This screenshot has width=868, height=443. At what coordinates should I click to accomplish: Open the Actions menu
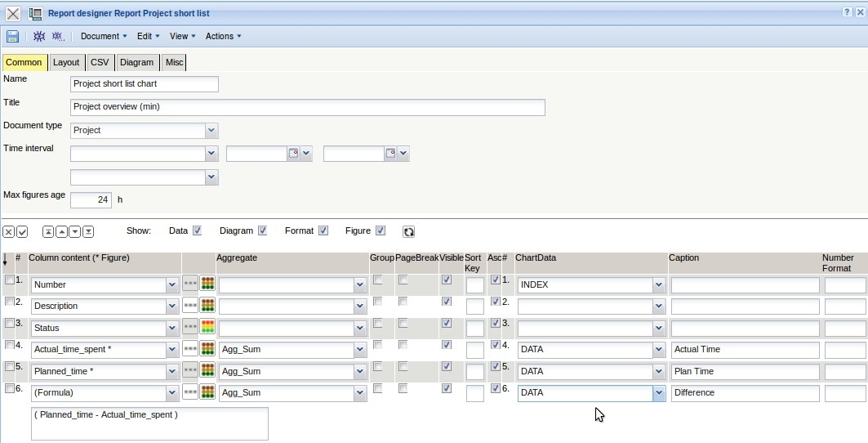pyautogui.click(x=223, y=36)
